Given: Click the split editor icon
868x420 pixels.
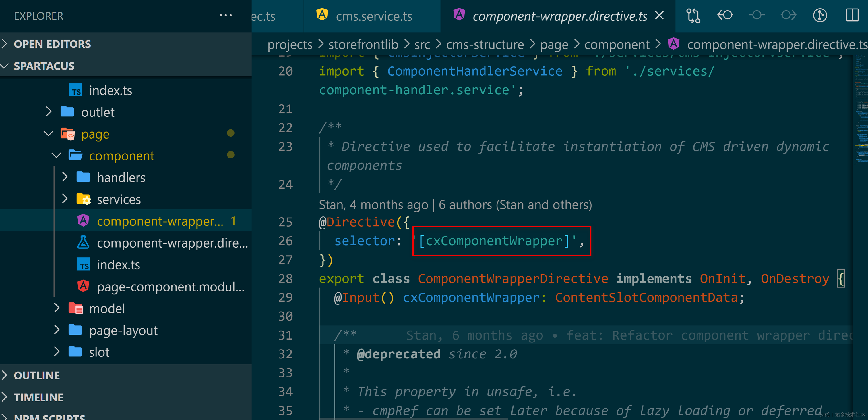Looking at the screenshot, I should (852, 15).
